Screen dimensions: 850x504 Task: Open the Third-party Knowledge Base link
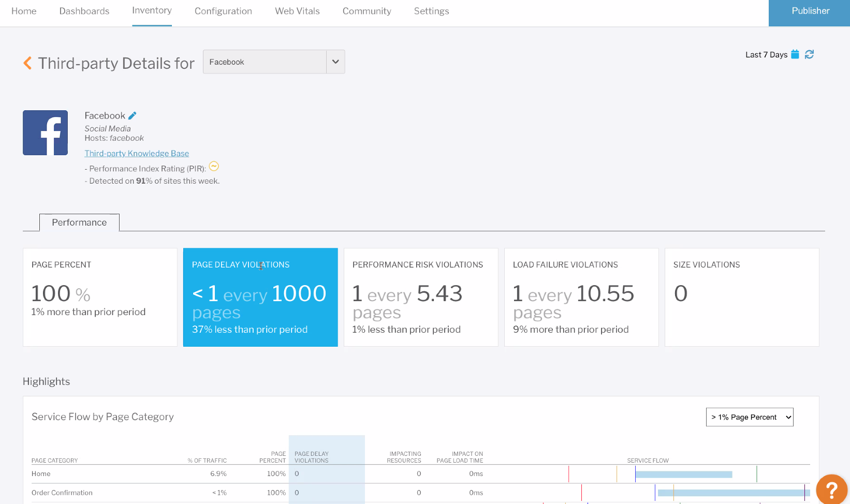(x=137, y=154)
